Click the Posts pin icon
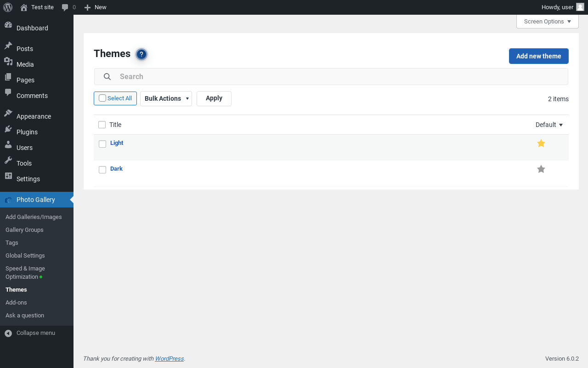 [x=8, y=46]
